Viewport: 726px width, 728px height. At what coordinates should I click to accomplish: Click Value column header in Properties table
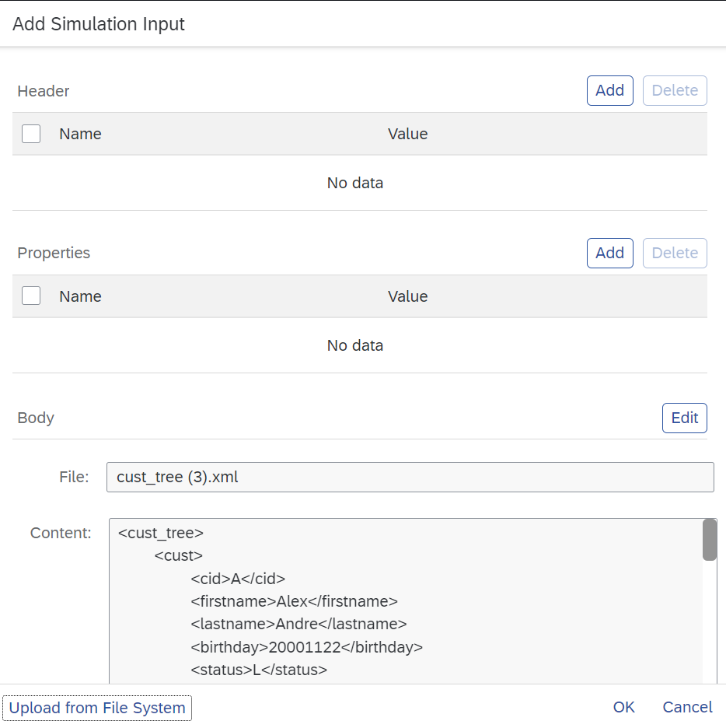click(408, 296)
